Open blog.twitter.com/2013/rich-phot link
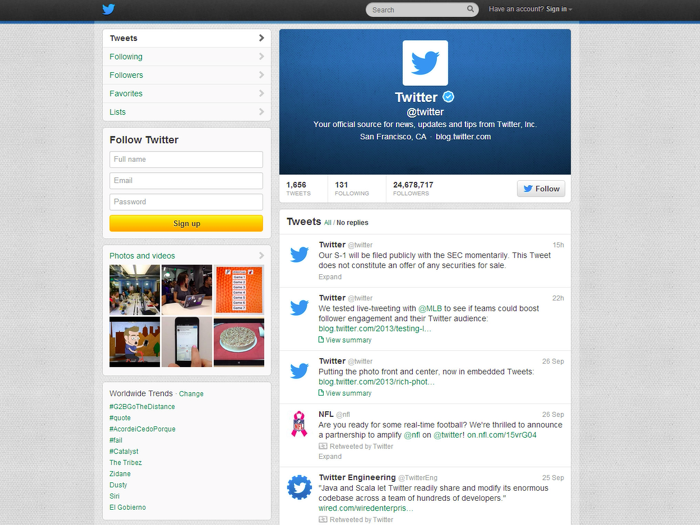700x525 pixels. pyautogui.click(x=376, y=382)
